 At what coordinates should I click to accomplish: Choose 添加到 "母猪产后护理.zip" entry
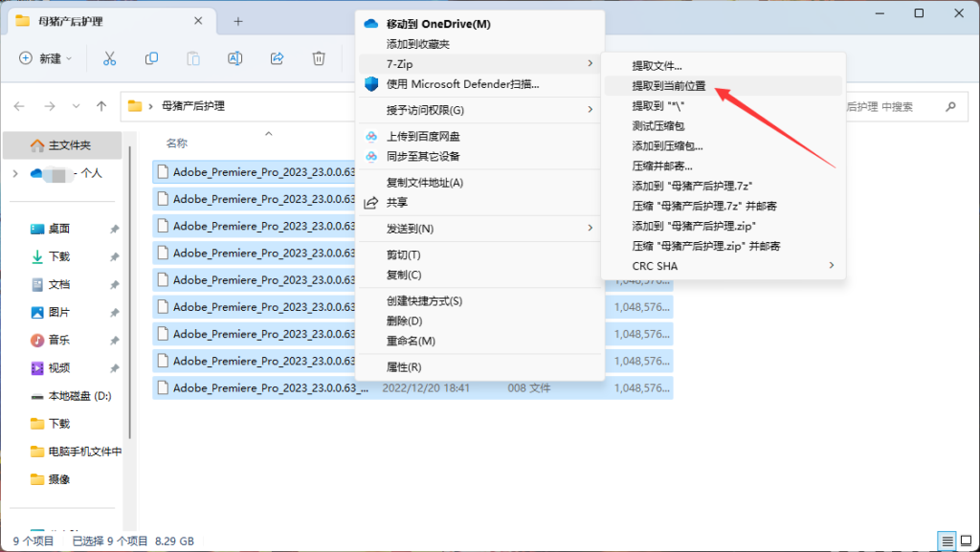(724, 226)
